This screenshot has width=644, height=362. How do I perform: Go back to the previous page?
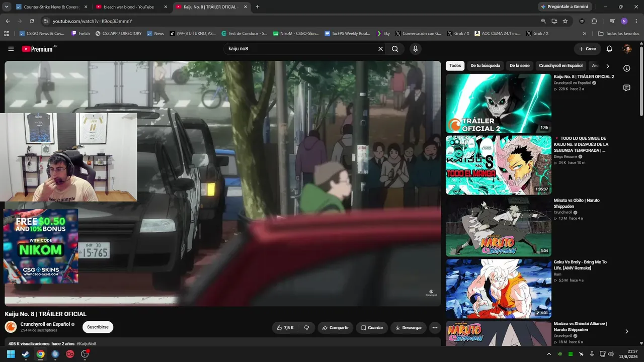8,21
